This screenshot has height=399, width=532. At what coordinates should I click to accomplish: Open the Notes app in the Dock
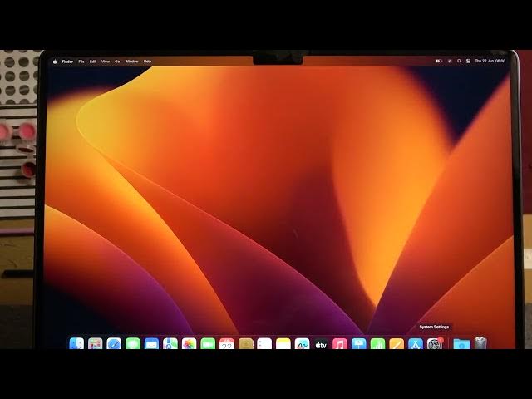pyautogui.click(x=283, y=343)
